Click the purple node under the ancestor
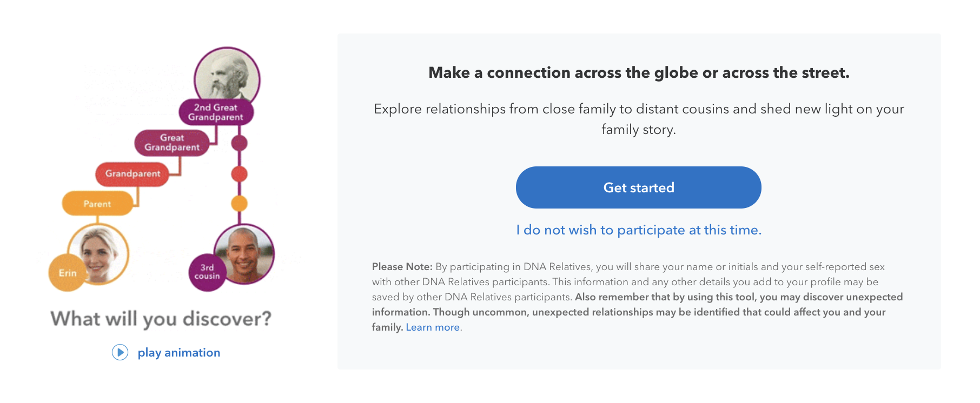The width and height of the screenshot is (980, 403). coord(239,143)
